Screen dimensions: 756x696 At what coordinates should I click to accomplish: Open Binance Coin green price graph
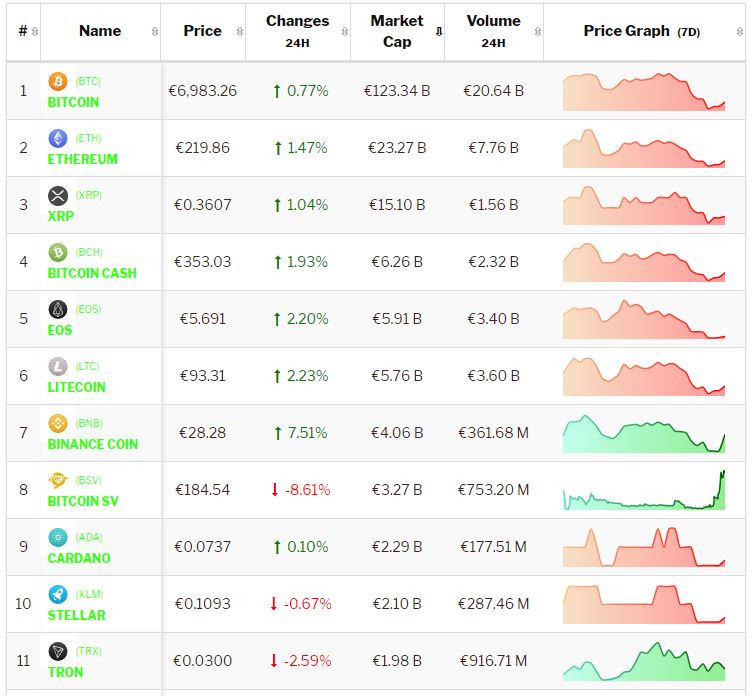pyautogui.click(x=644, y=434)
